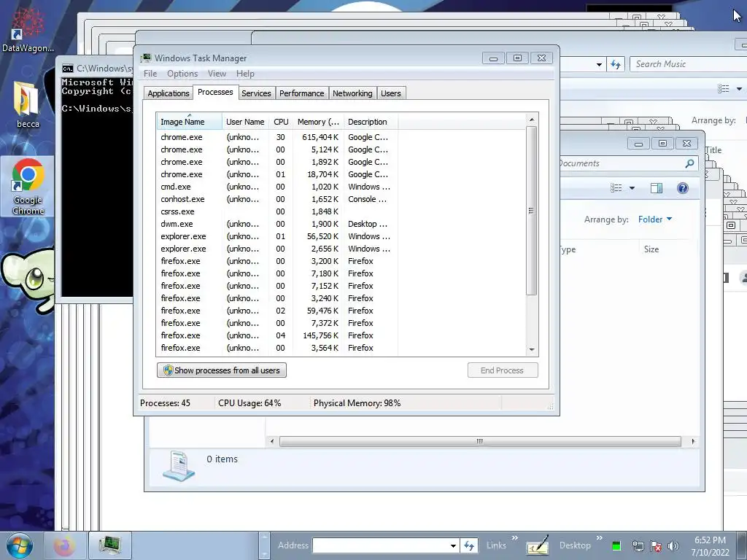The height and width of the screenshot is (560, 747).
Task: Open the File menu in Task Manager
Action: [x=150, y=74]
